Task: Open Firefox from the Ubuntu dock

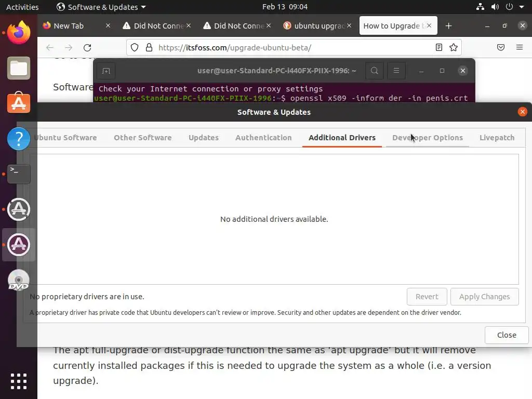Action: pos(19,33)
